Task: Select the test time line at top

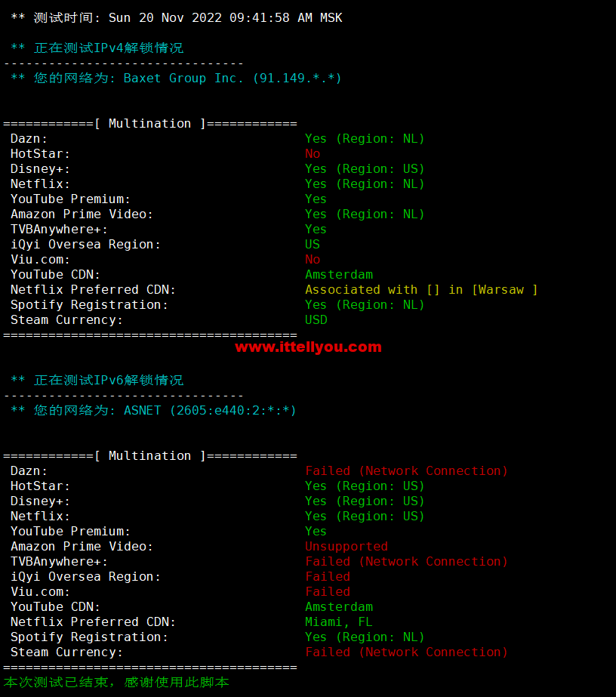Action: click(x=177, y=18)
